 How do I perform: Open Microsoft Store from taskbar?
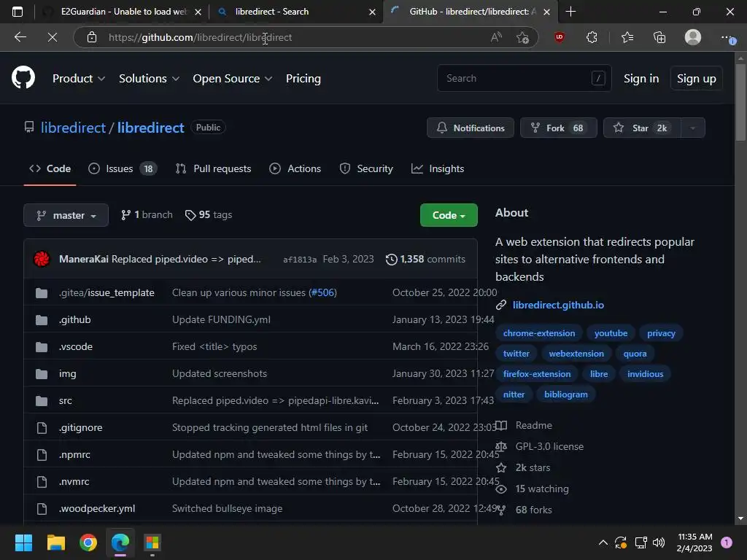(x=152, y=542)
